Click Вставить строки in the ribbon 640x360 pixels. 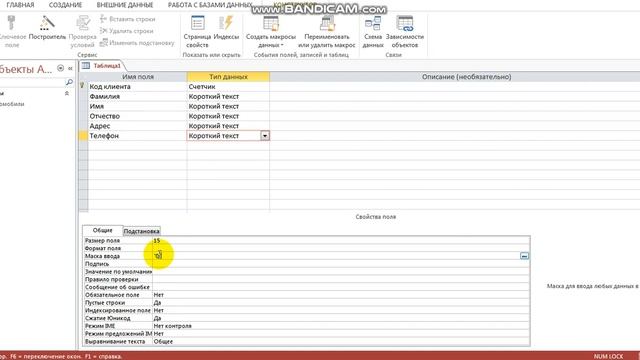(127, 19)
